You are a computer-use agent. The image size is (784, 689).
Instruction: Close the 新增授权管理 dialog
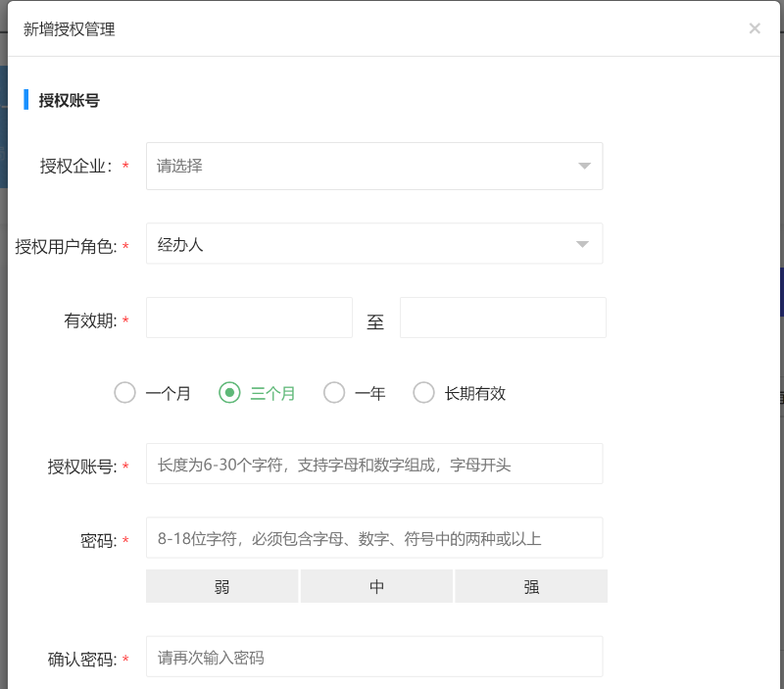(x=754, y=28)
